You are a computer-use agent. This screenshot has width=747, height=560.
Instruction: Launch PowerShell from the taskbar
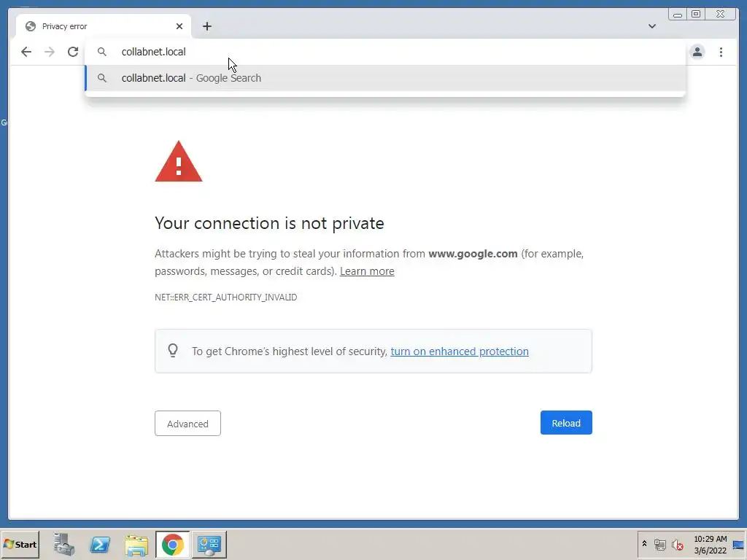click(100, 544)
